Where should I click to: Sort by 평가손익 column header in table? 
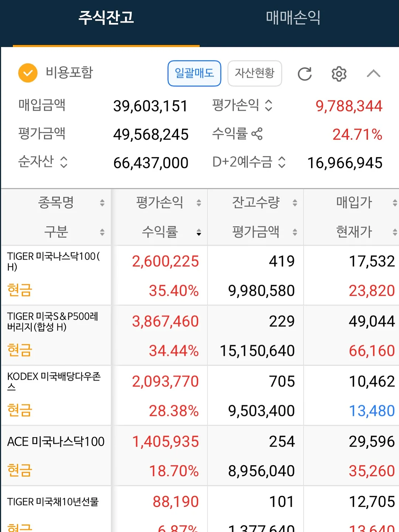pyautogui.click(x=160, y=203)
